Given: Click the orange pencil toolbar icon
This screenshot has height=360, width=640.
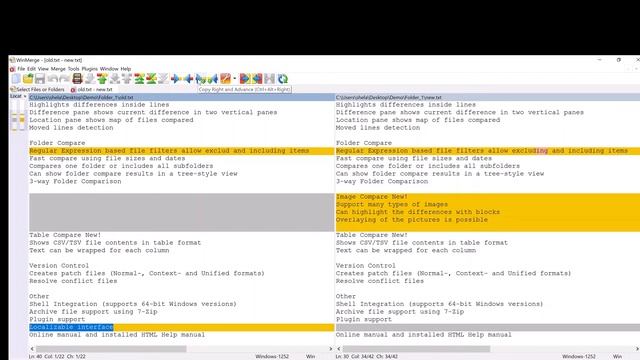Looking at the screenshot, I should 225,79.
